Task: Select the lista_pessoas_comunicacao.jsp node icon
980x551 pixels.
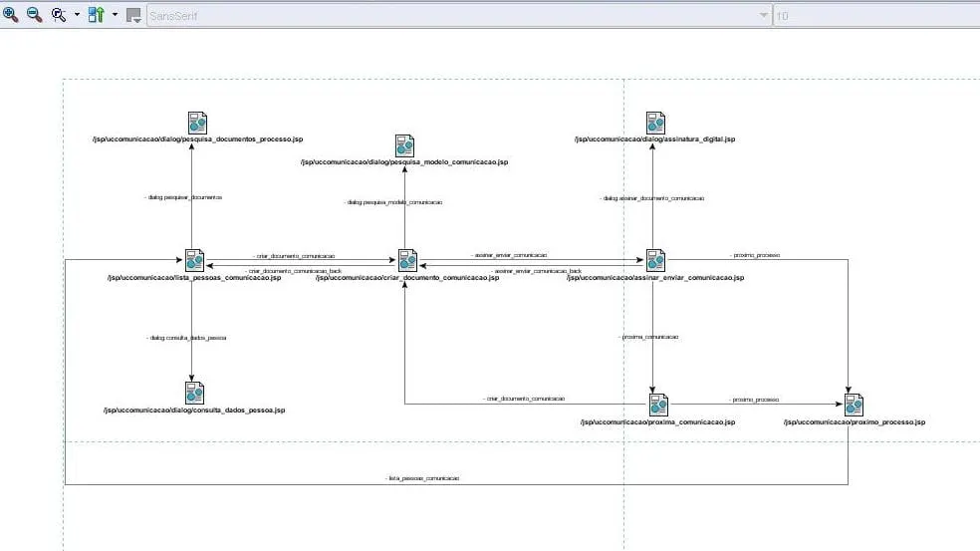Action: coord(194,261)
